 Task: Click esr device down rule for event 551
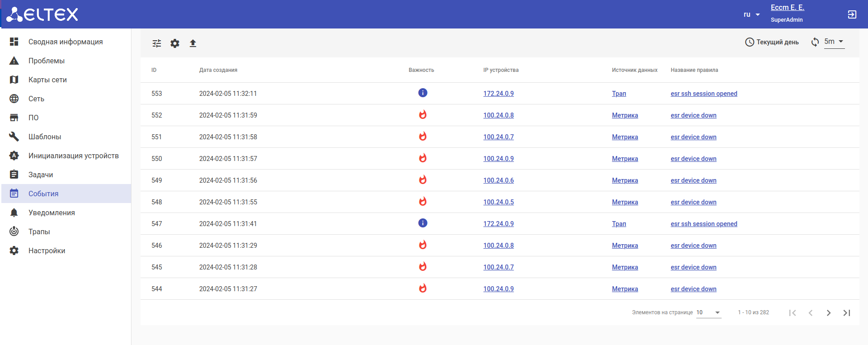[693, 137]
